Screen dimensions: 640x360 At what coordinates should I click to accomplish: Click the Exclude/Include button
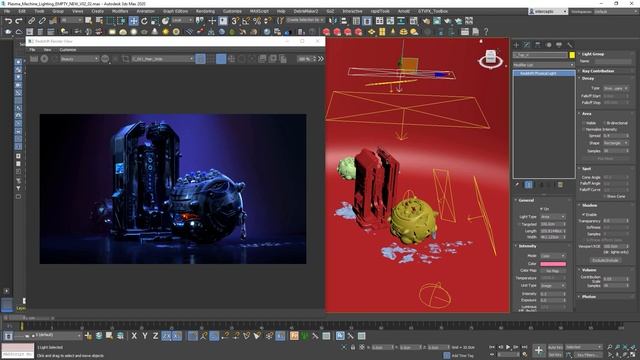605,260
